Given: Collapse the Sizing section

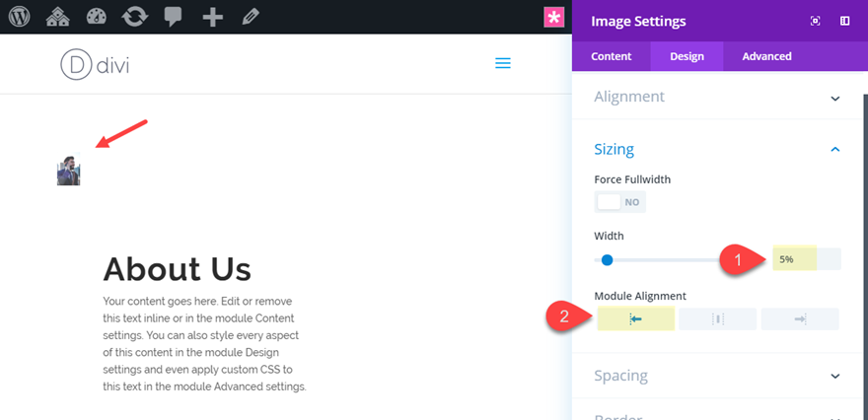Looking at the screenshot, I should coord(835,149).
